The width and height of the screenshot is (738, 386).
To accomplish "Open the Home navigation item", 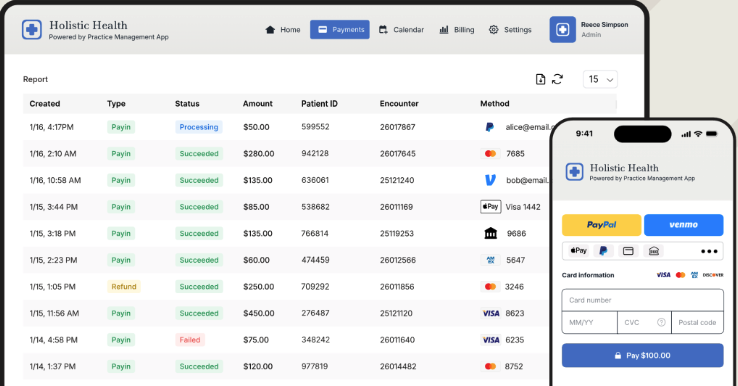I will pos(283,30).
